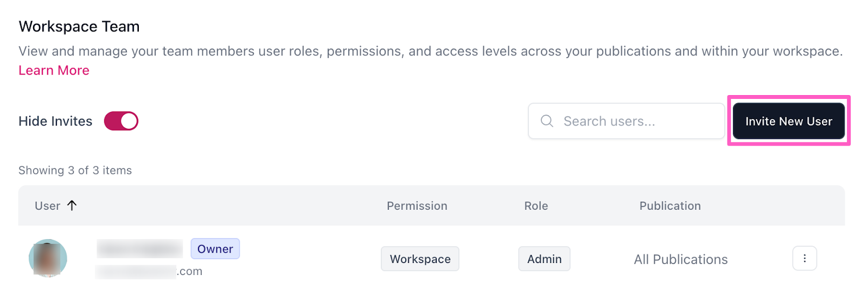Click the owner's profile avatar
Screen dimensions: 868x288
point(48,259)
